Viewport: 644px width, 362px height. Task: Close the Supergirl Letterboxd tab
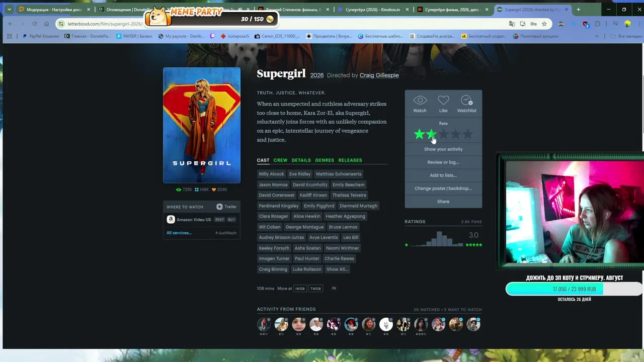click(567, 10)
